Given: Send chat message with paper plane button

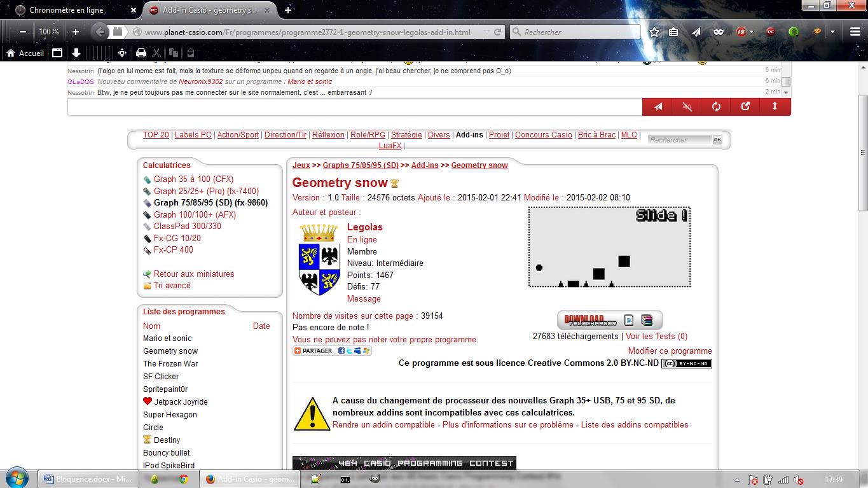Looking at the screenshot, I should coord(658,107).
